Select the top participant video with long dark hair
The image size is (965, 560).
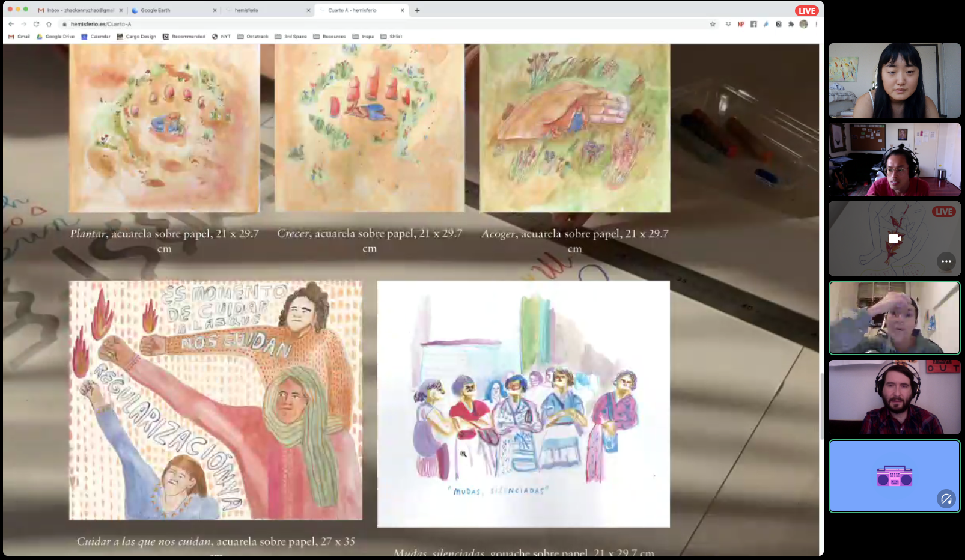coord(894,81)
